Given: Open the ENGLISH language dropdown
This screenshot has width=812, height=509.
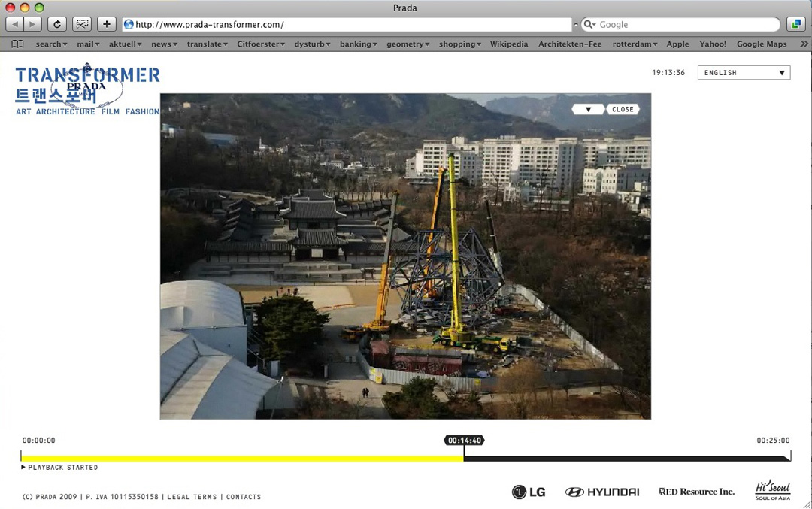Looking at the screenshot, I should click(744, 73).
